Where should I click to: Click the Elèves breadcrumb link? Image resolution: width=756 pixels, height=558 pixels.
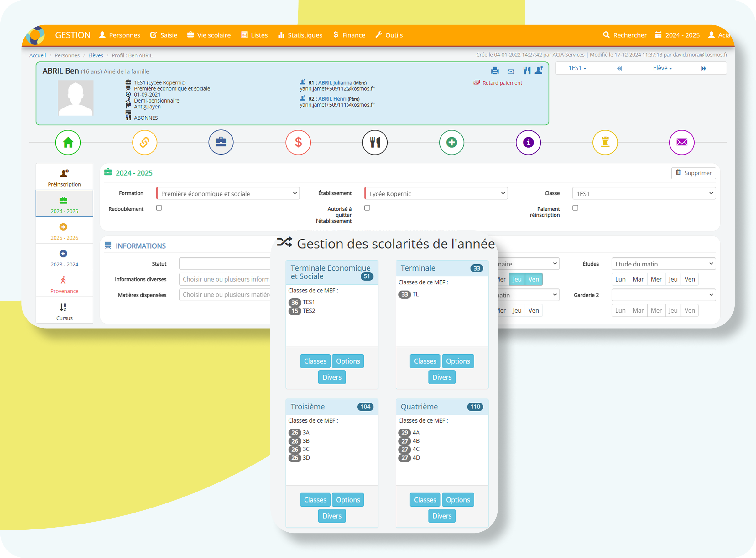96,55
